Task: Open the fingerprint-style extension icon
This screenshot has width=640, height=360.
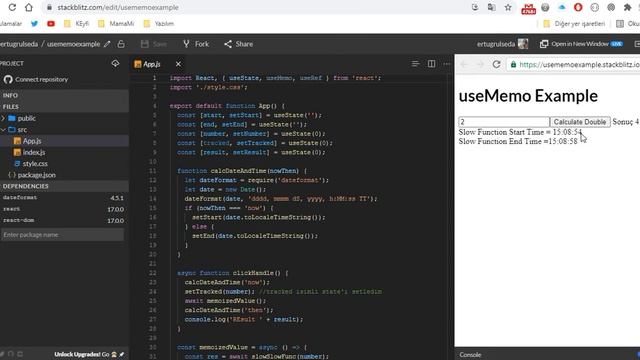Action: click(x=611, y=7)
